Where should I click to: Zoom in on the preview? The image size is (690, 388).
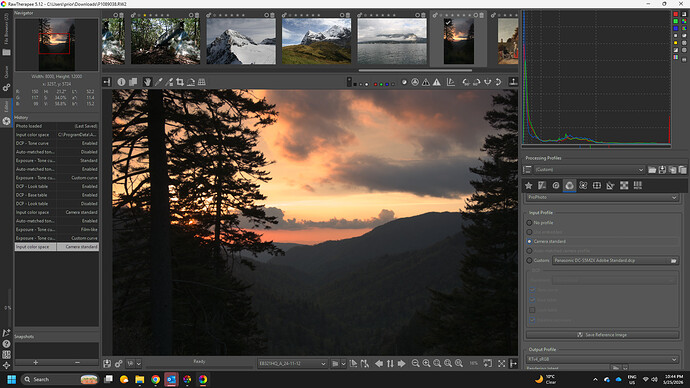[426, 363]
